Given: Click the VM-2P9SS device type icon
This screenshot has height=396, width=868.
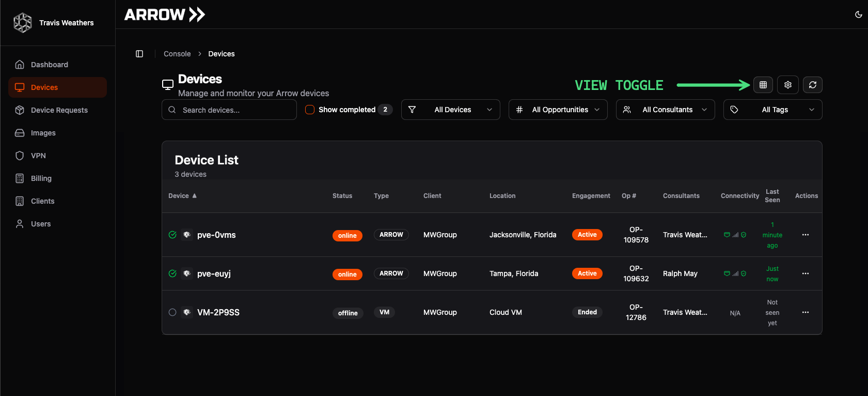Looking at the screenshot, I should 187,312.
